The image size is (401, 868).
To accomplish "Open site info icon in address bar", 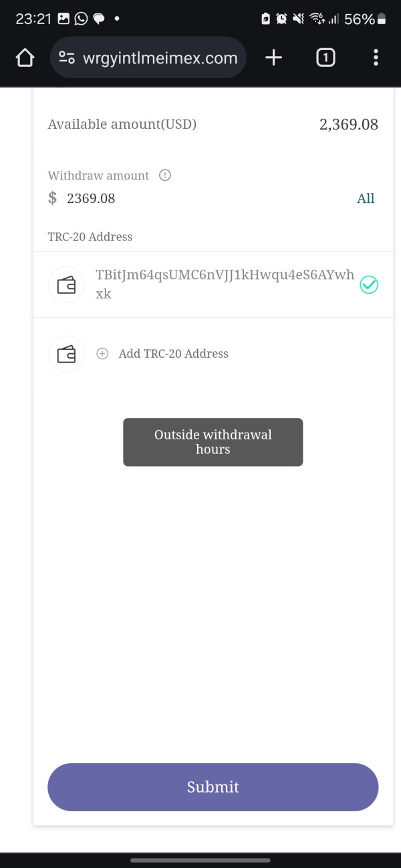I will click(66, 58).
